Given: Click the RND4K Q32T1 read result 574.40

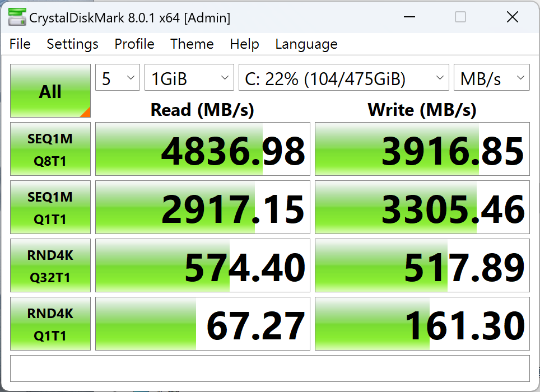Looking at the screenshot, I should point(203,265).
